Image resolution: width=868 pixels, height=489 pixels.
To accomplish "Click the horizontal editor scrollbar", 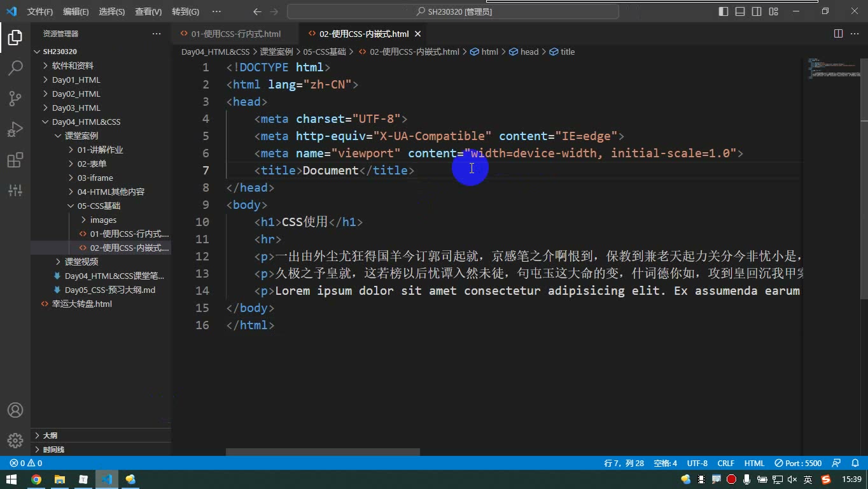I will point(323,452).
